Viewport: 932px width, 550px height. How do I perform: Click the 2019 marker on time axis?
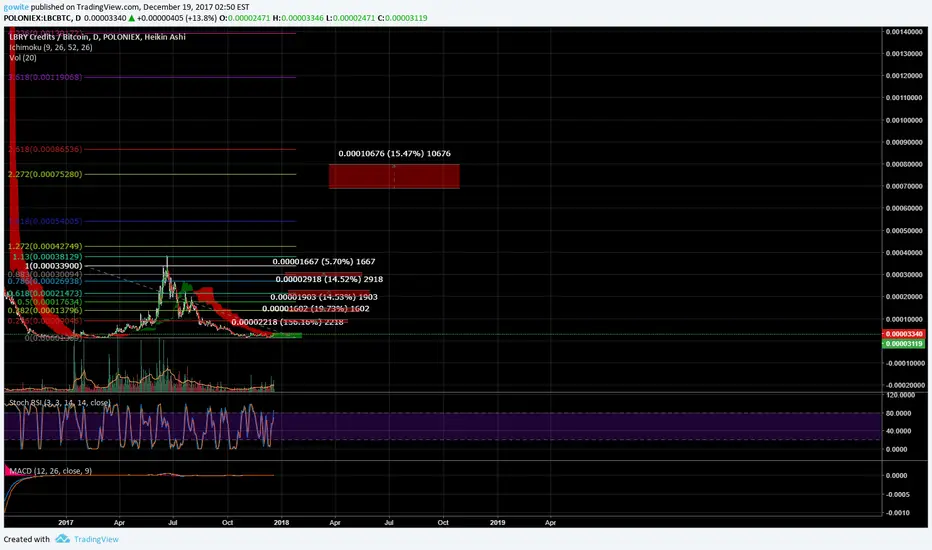[x=498, y=523]
